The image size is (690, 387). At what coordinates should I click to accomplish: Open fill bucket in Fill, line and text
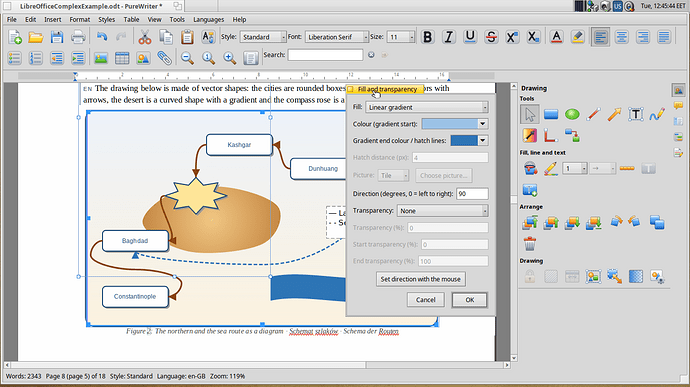530,169
